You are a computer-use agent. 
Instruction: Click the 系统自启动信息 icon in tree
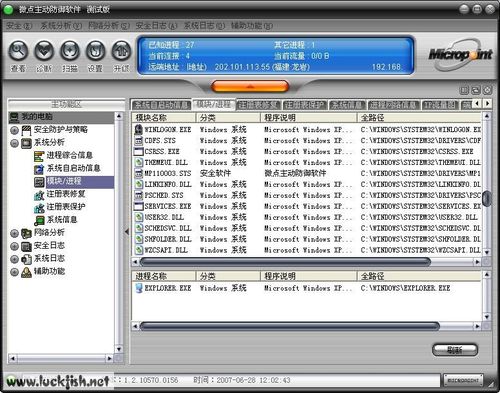pos(39,169)
